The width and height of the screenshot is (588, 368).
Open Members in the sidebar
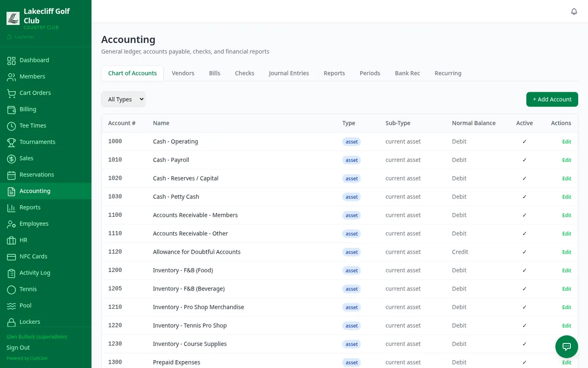coord(46,77)
